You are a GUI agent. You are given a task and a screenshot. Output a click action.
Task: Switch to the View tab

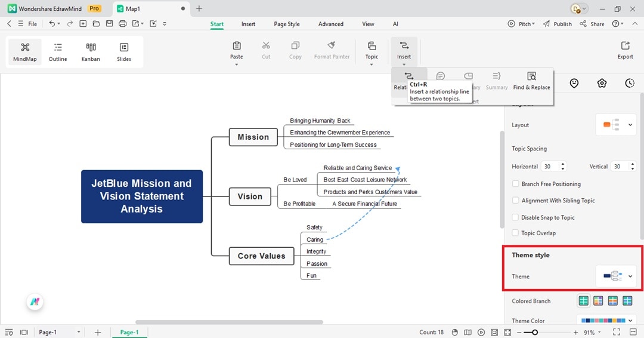[x=368, y=24]
